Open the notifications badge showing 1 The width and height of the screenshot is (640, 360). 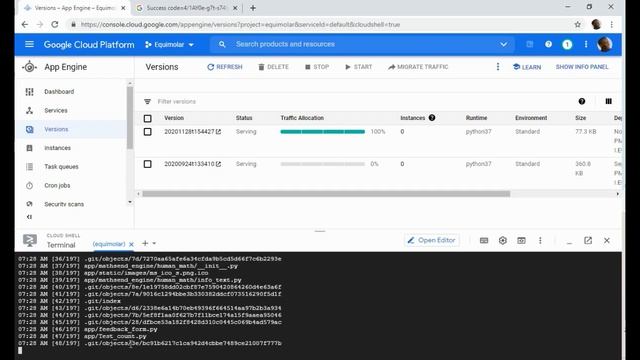pyautogui.click(x=567, y=44)
